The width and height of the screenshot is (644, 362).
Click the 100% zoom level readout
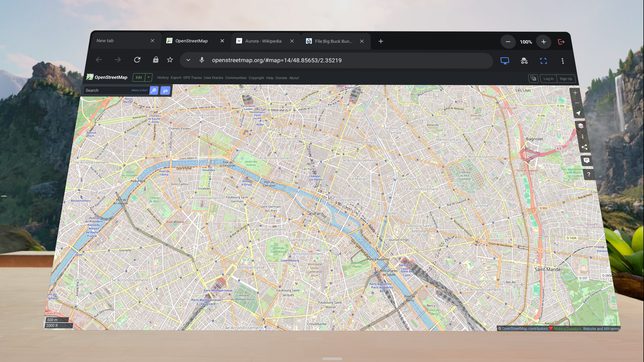(526, 42)
